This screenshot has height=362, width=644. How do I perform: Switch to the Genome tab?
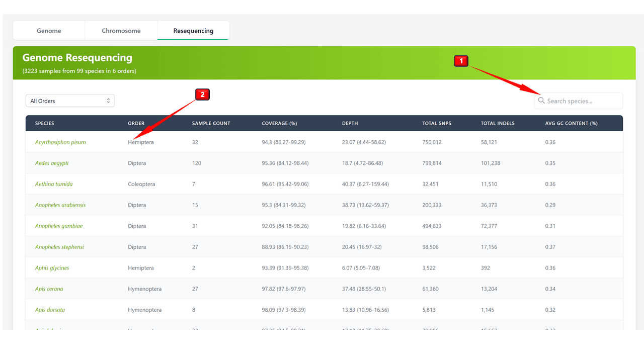[x=49, y=31]
